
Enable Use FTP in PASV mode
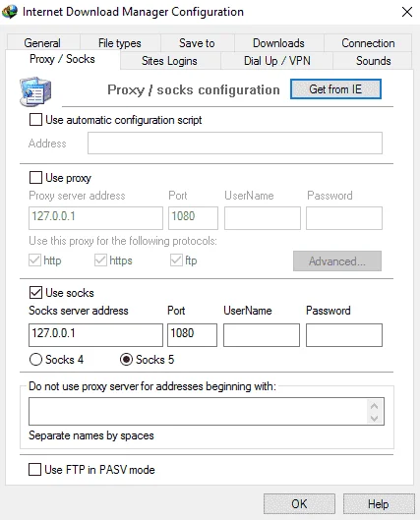(34, 470)
